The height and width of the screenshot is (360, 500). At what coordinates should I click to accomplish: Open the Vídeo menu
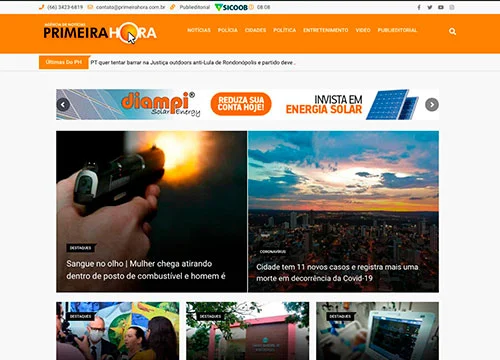363,30
